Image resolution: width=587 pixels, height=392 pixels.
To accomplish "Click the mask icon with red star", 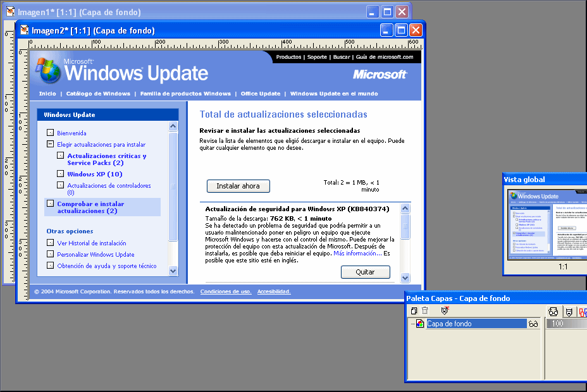I will 445,310.
